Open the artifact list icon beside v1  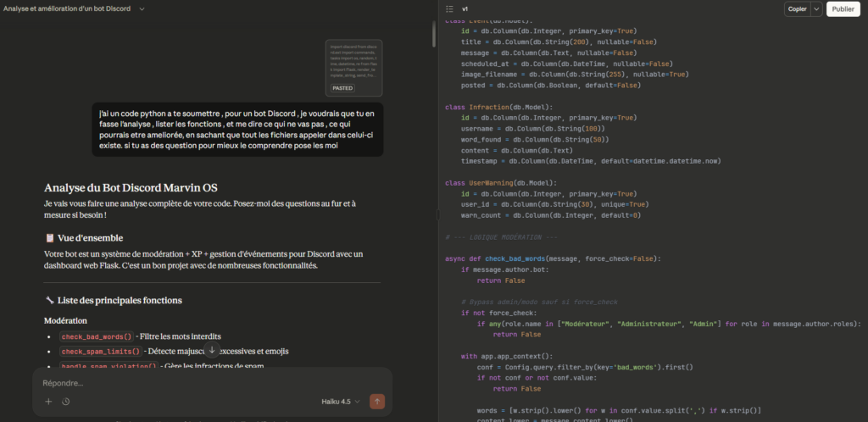(449, 8)
